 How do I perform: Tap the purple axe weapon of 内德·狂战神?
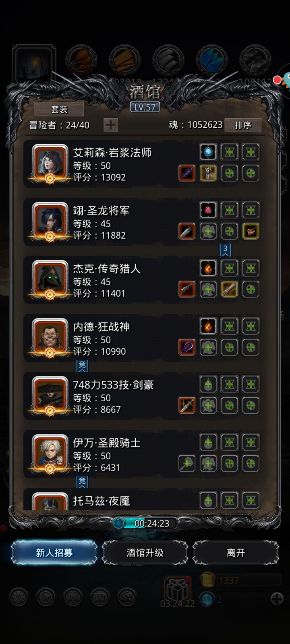coord(187,347)
